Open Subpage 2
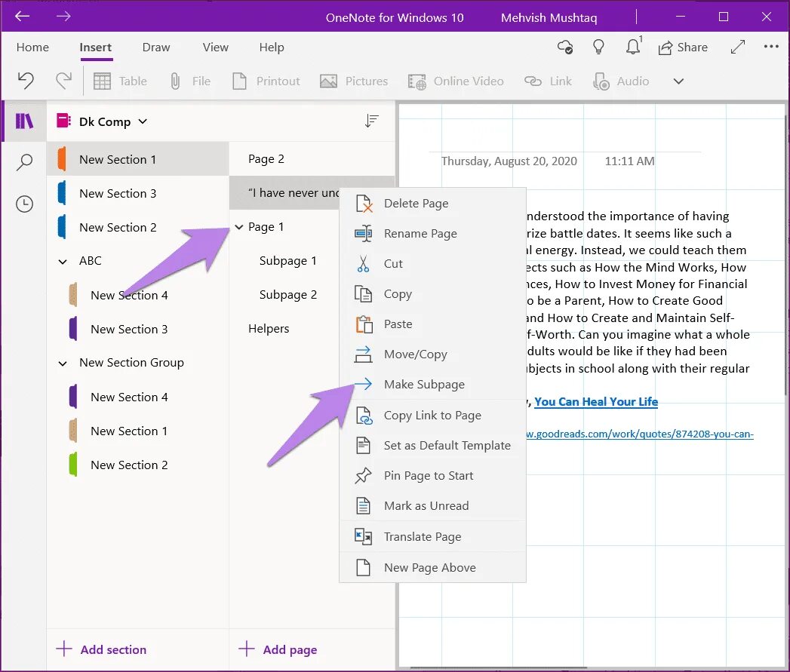 pos(287,295)
